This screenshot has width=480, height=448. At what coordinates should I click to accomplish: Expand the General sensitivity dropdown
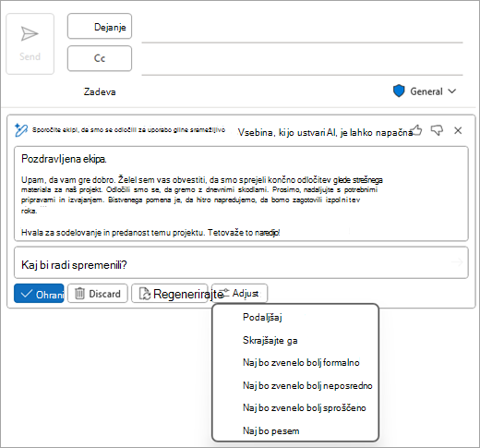[452, 91]
